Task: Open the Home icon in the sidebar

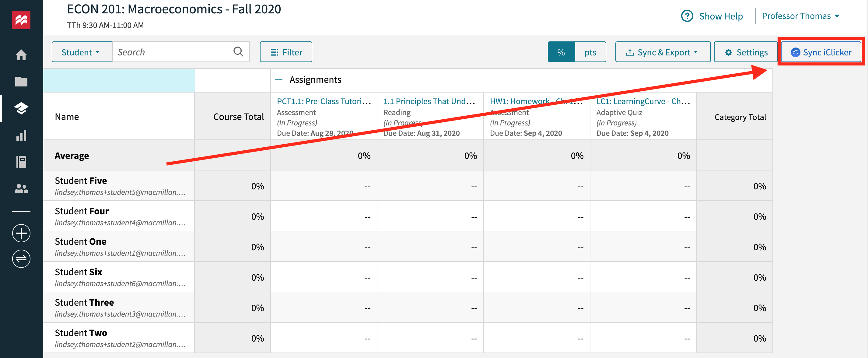Action: point(21,54)
